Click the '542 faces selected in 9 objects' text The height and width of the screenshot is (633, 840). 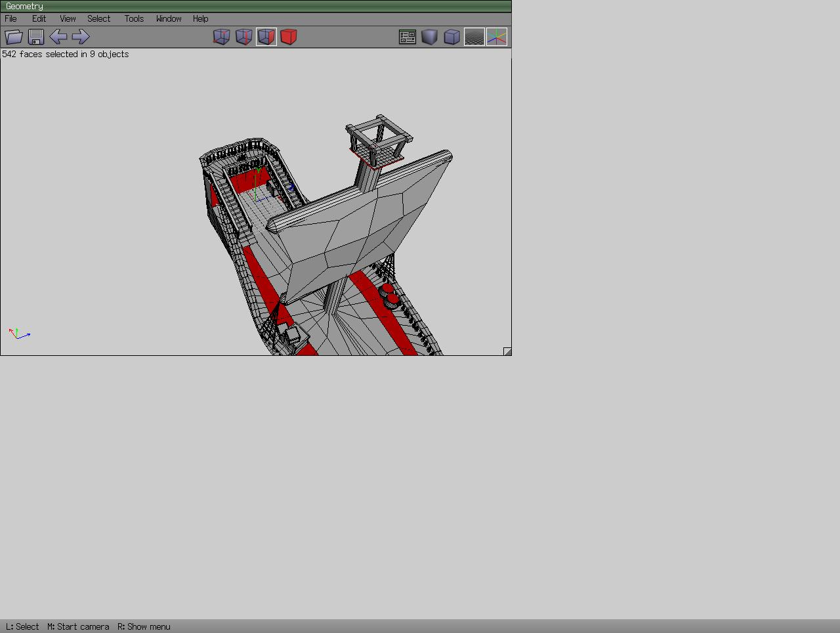(66, 55)
